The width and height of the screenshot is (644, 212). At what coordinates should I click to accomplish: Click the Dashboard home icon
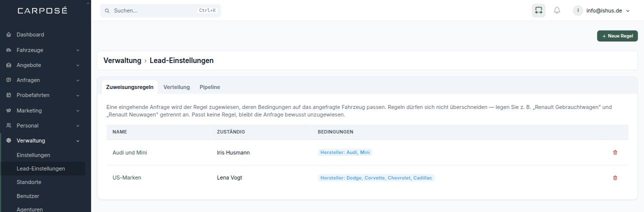click(9, 34)
